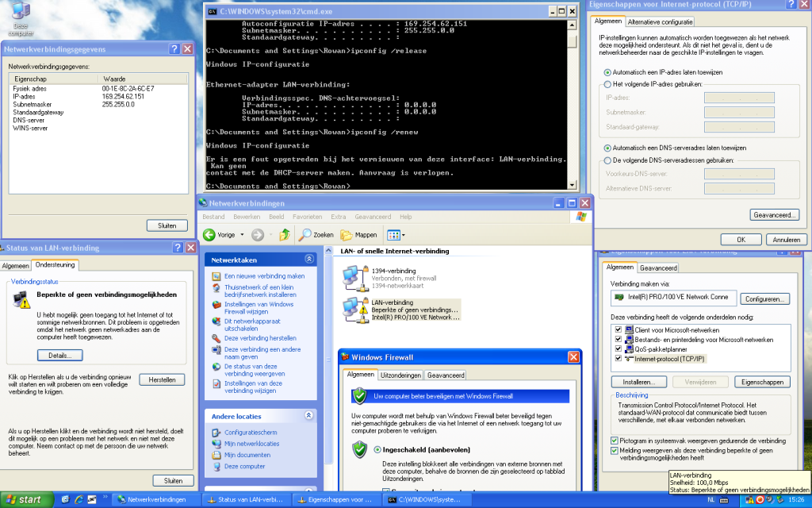Screen dimensions: 812x508
Task: Expand hidden quick launch items chevron
Action: point(105,497)
